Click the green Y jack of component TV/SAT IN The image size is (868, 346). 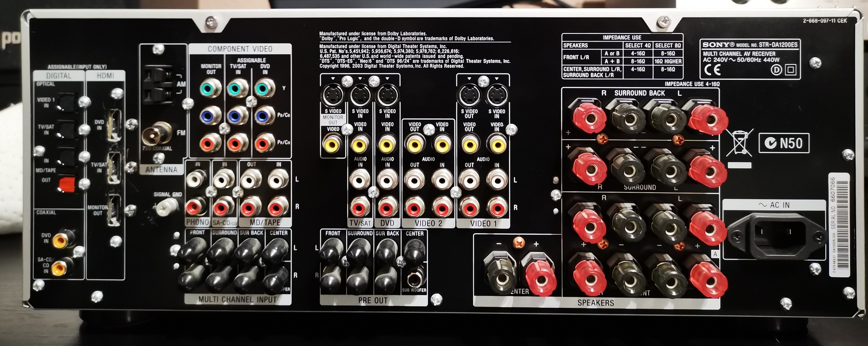point(237,89)
